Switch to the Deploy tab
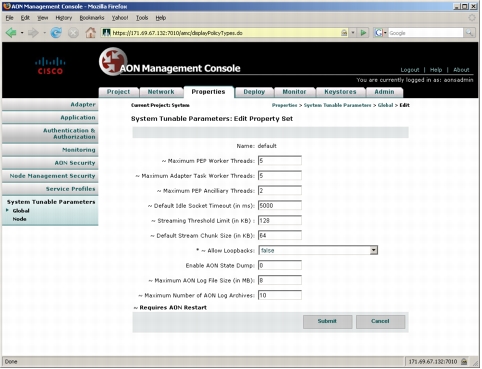The image size is (482, 369). point(254,92)
